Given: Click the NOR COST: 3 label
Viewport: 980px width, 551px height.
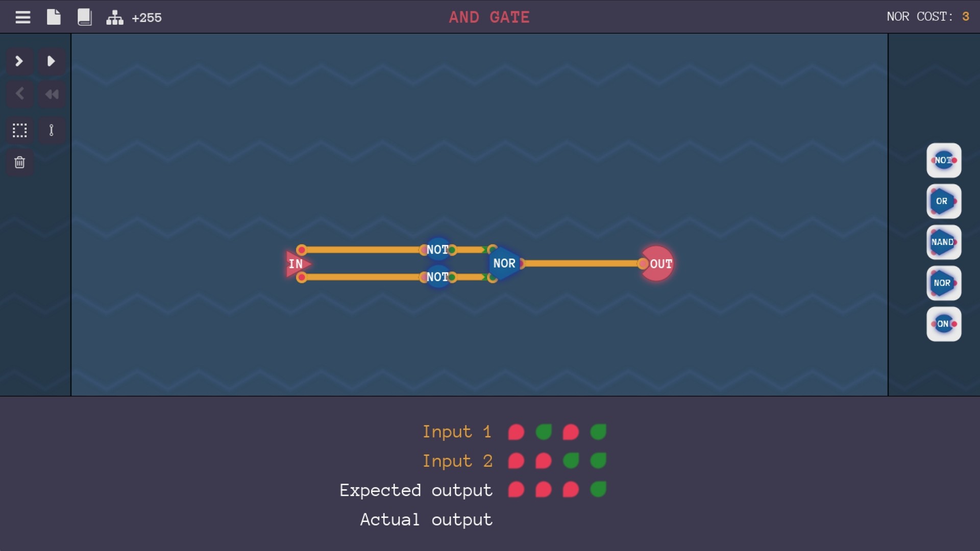Looking at the screenshot, I should pos(928,17).
